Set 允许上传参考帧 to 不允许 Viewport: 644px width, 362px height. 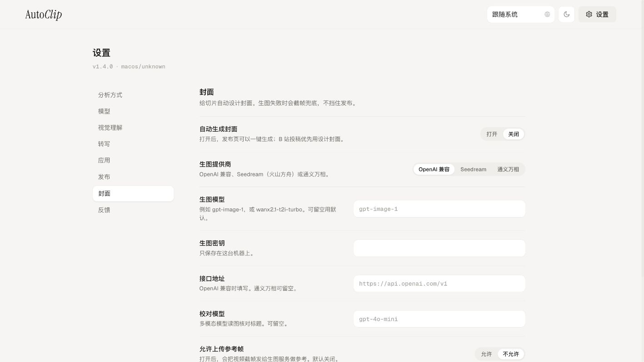[x=511, y=354]
